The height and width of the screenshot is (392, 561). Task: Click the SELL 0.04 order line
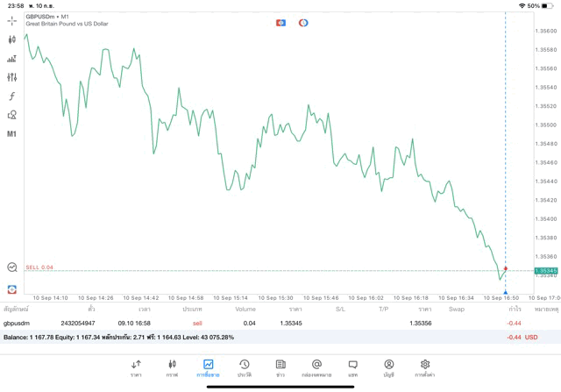point(39,267)
